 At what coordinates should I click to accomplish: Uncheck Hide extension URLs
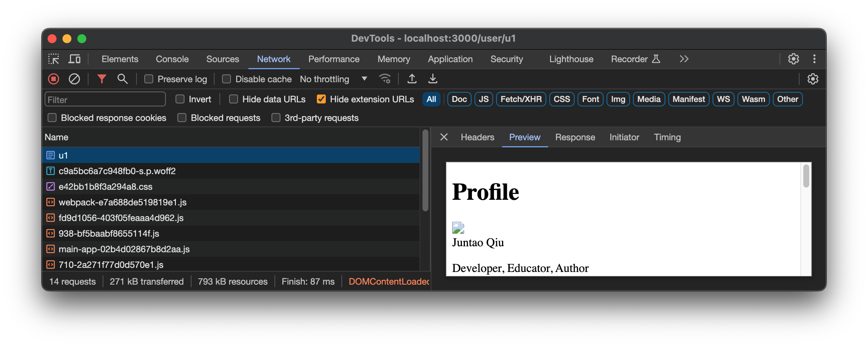point(321,99)
